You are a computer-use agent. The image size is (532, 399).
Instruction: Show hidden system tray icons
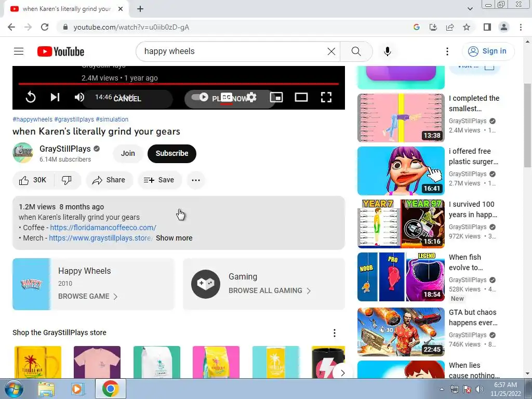pos(442,389)
